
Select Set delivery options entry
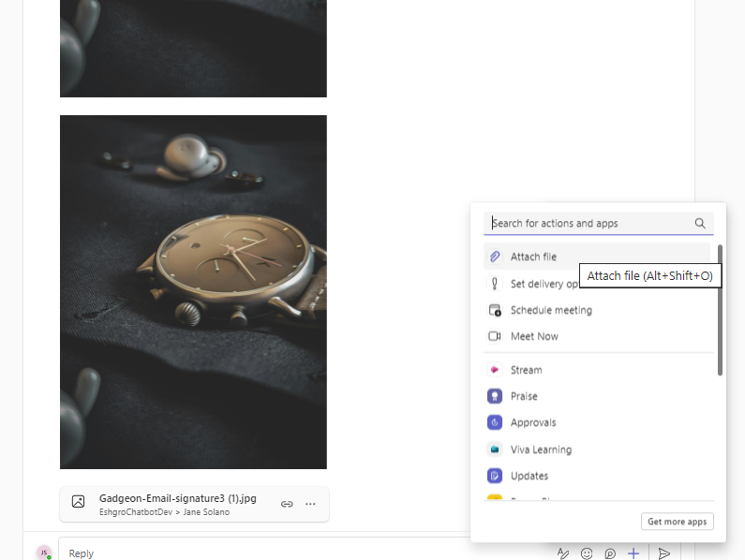(x=544, y=284)
